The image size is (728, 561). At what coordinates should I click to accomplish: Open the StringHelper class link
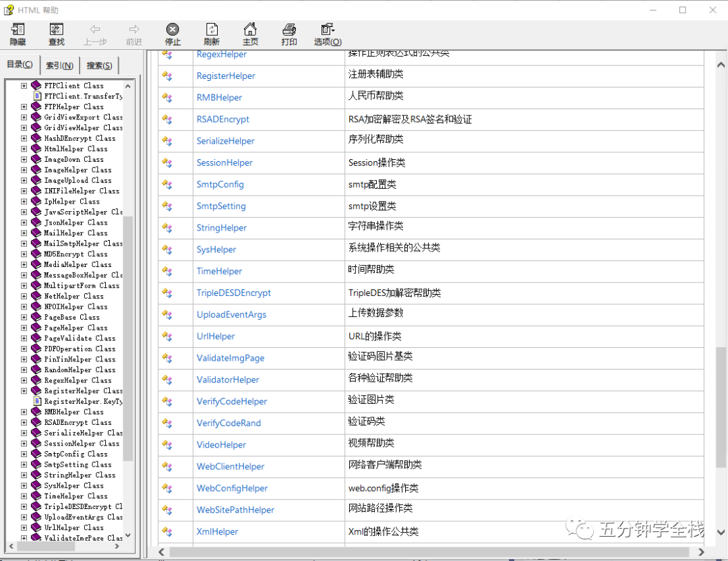pyautogui.click(x=222, y=228)
